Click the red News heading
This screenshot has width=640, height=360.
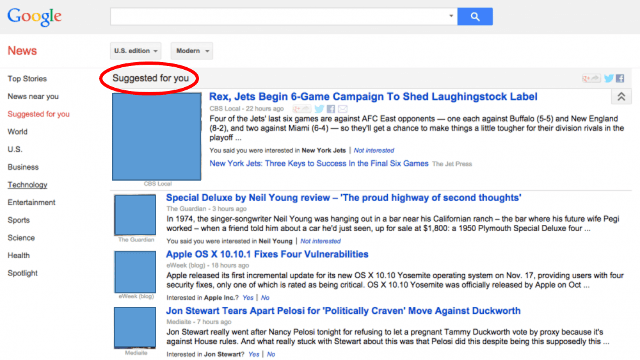(x=22, y=51)
